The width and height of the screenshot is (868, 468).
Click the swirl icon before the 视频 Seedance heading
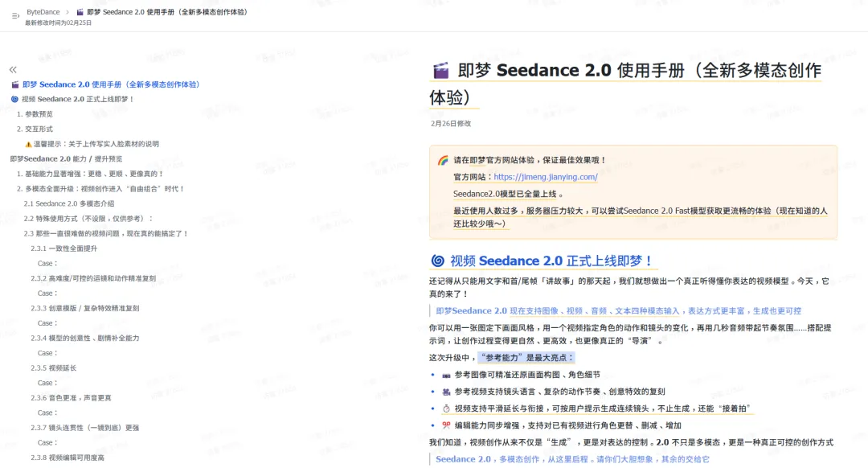point(438,261)
